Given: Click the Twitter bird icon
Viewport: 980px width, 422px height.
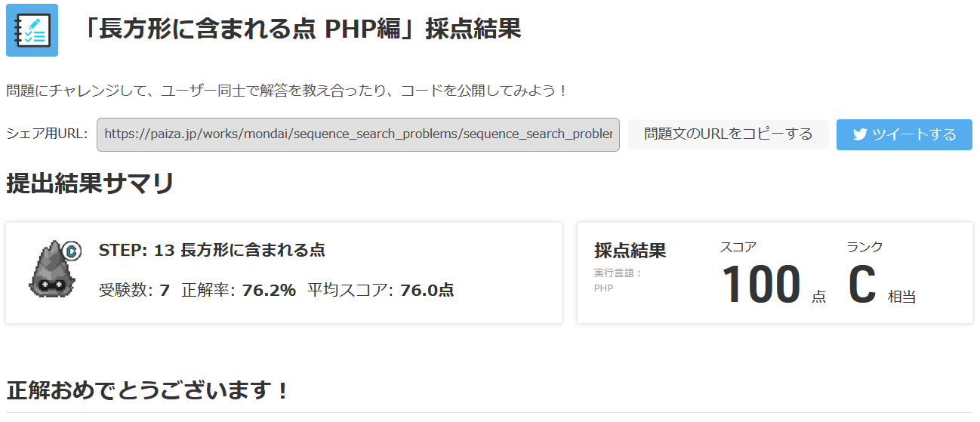Looking at the screenshot, I should coord(859,134).
